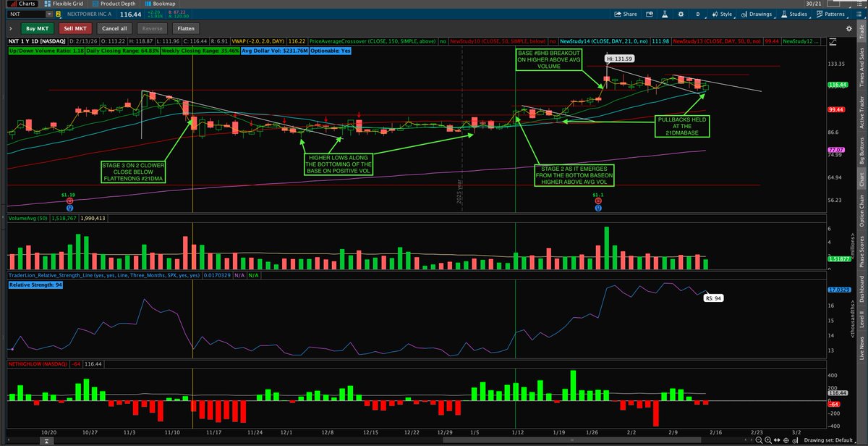Image resolution: width=868 pixels, height=446 pixels.
Task: Open the list menu icon at header's end
Action: [859, 14]
